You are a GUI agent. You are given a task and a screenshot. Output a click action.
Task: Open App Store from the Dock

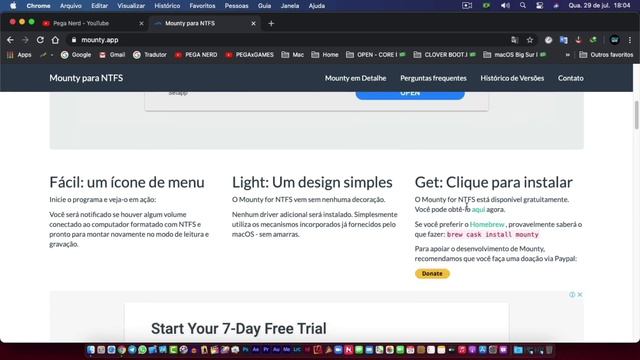click(482, 350)
